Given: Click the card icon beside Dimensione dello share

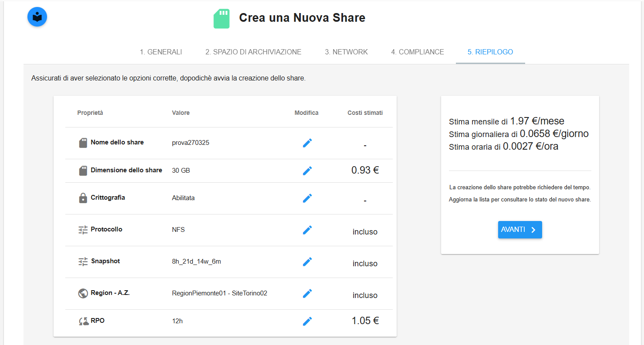Looking at the screenshot, I should (x=83, y=171).
